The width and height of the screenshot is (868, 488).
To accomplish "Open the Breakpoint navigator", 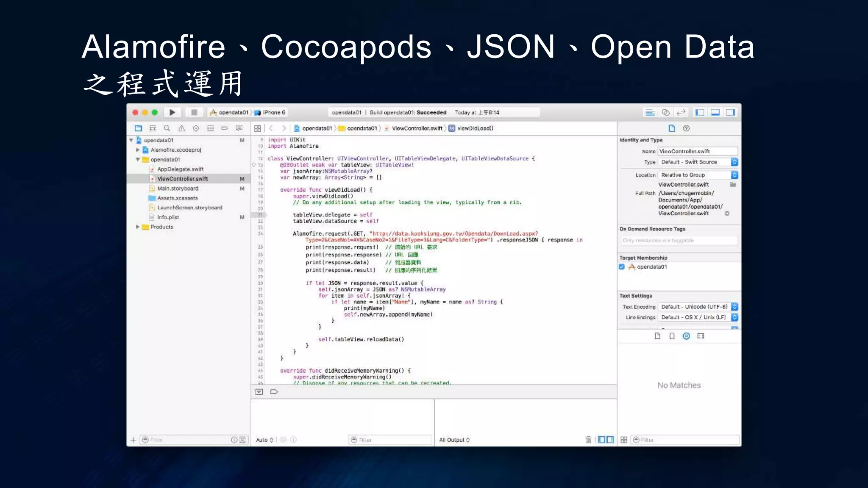I will click(225, 128).
